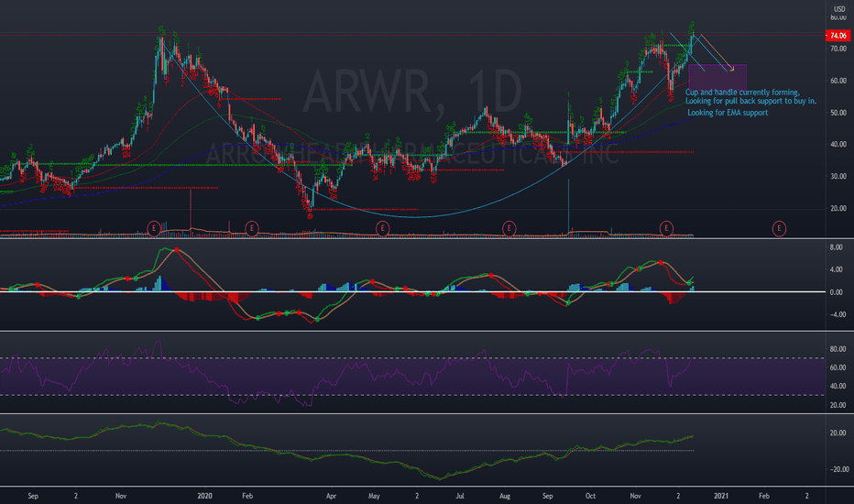
Task: Click the Aug label on the time axis
Action: 505,496
